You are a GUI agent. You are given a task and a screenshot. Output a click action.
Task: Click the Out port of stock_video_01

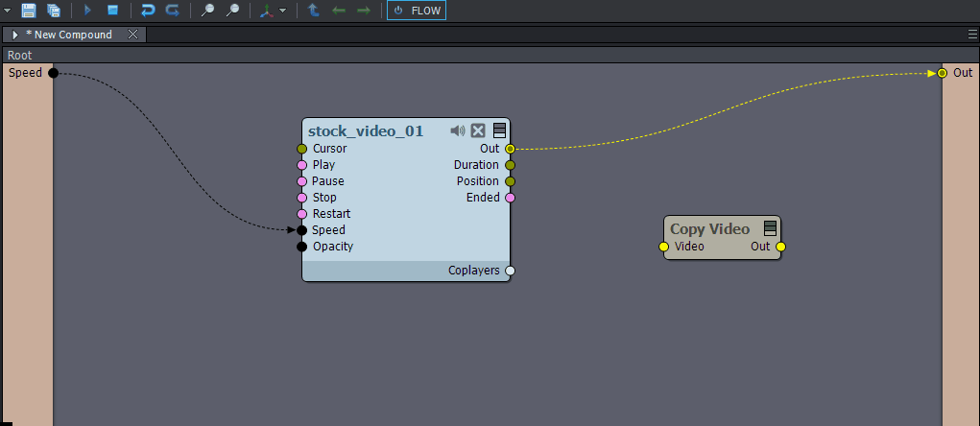point(510,149)
